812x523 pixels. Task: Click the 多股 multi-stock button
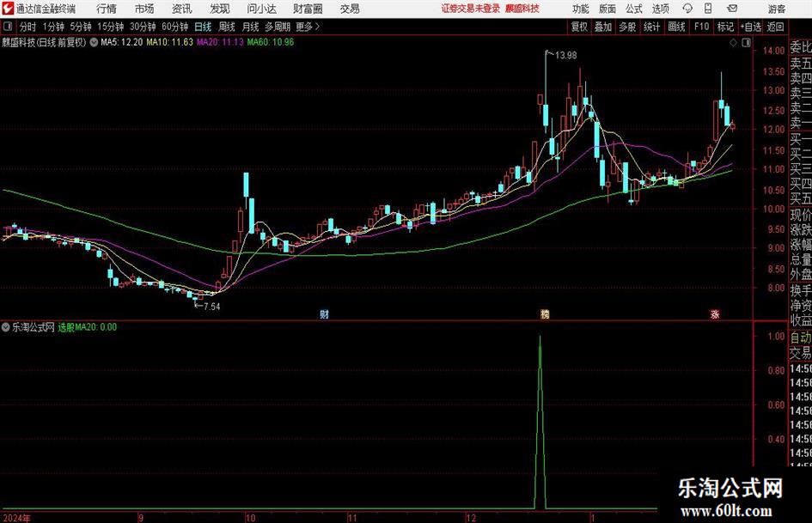point(627,27)
